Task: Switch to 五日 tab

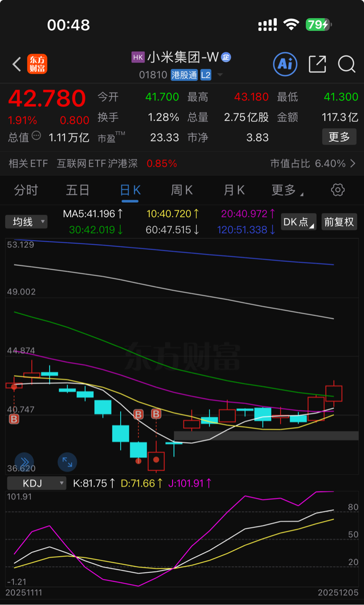Action: 78,190
